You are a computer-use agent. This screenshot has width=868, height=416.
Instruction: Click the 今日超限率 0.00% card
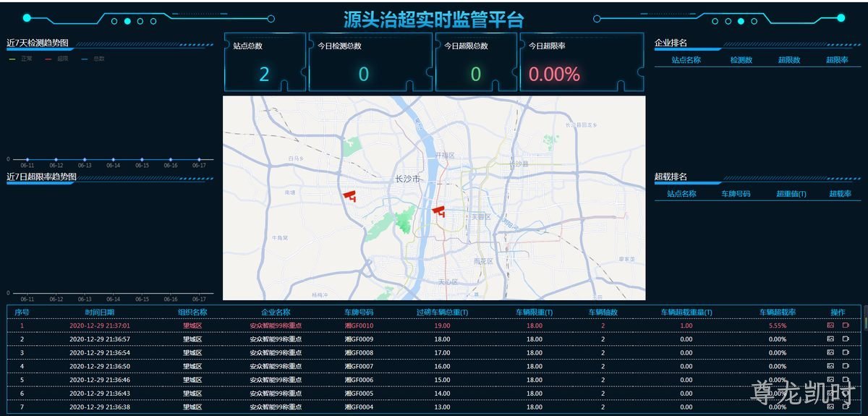[x=582, y=62]
